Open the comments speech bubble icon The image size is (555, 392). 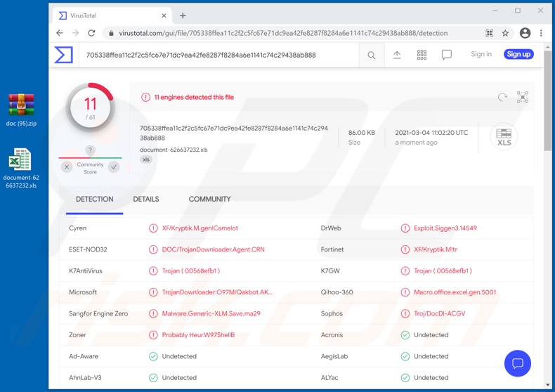tap(446, 55)
